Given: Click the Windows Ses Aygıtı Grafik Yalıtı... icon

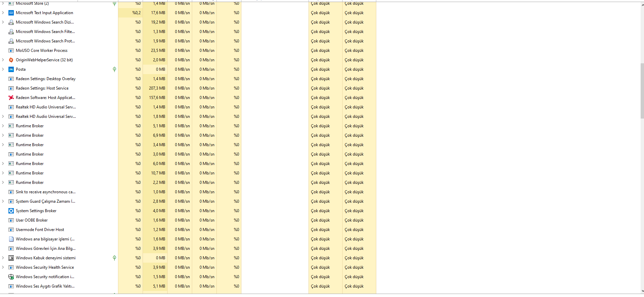Looking at the screenshot, I should pos(11,286).
